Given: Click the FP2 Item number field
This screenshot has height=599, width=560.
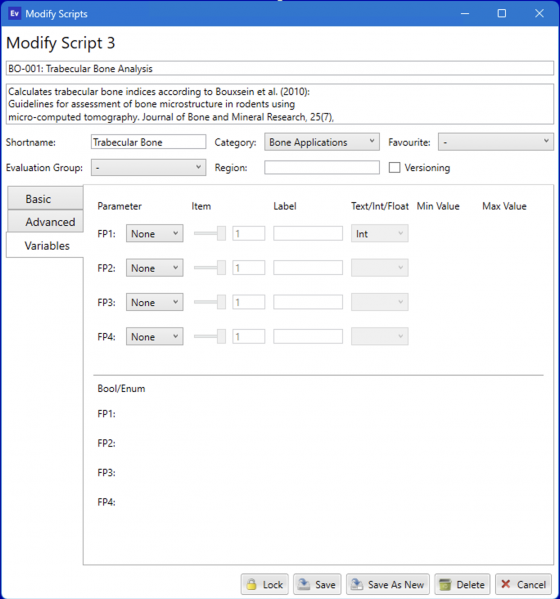Looking at the screenshot, I should [249, 268].
